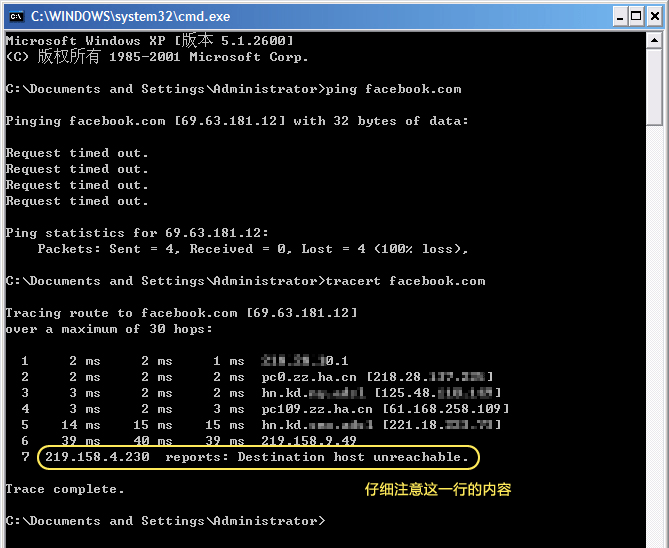This screenshot has height=548, width=669.
Task: Click the last 'Request timed out.' line
Action: [x=77, y=201]
